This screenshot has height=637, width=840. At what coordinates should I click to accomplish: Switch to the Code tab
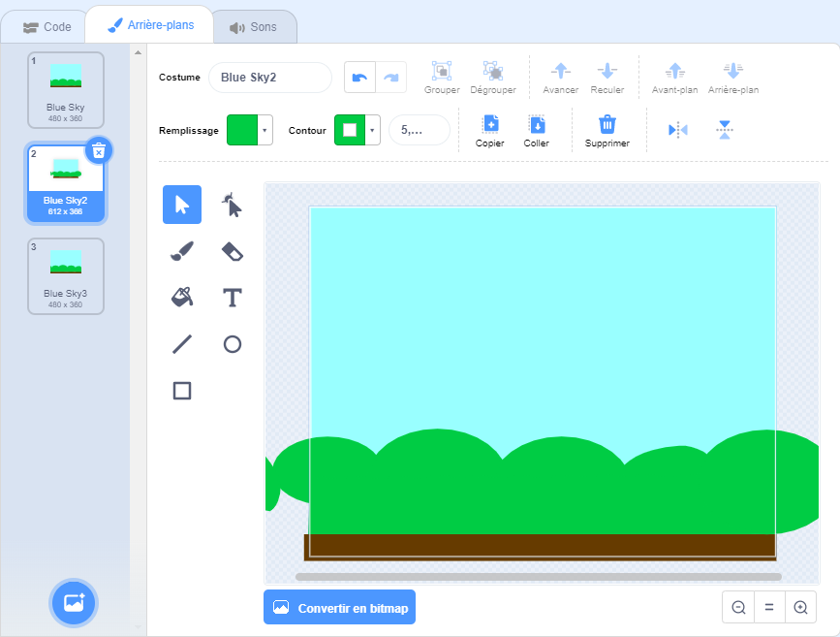(x=47, y=27)
